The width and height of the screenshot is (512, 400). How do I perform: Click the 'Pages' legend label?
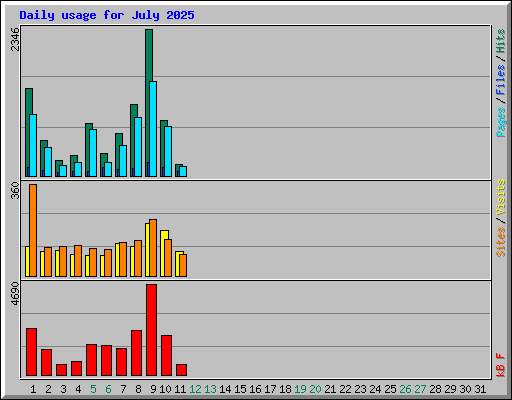(x=500, y=122)
